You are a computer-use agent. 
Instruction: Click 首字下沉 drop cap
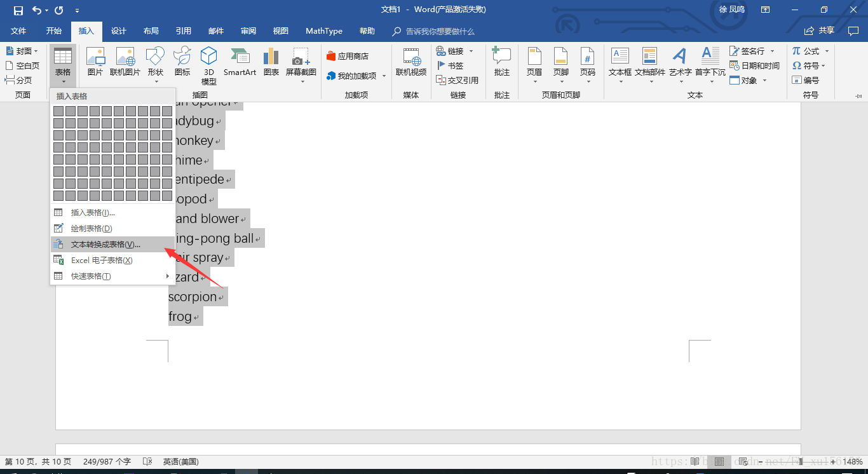710,65
